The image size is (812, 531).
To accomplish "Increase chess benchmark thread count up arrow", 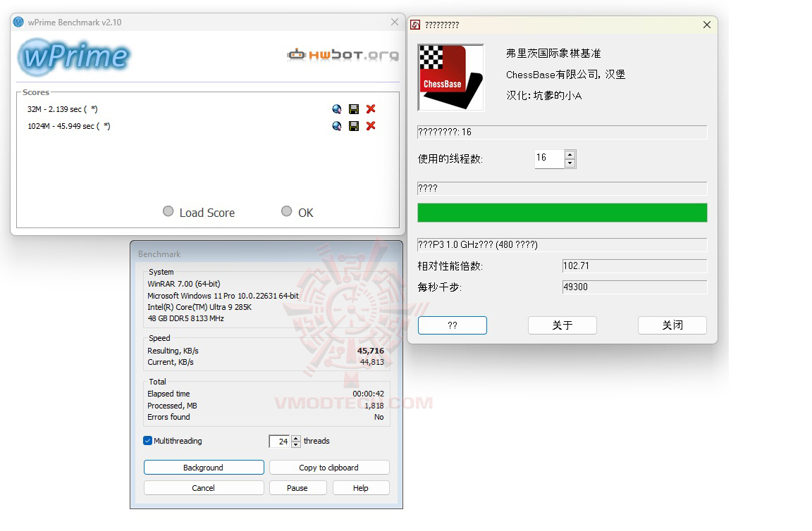I will pyautogui.click(x=570, y=154).
